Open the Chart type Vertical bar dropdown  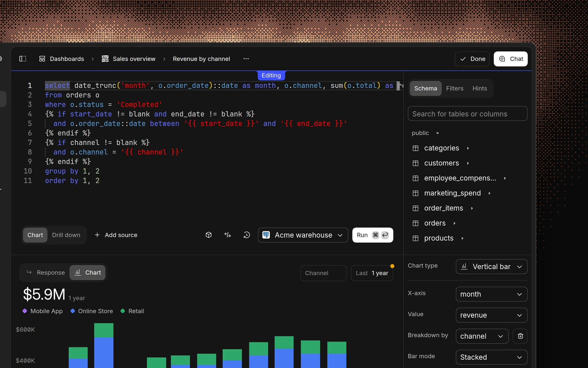pos(492,267)
